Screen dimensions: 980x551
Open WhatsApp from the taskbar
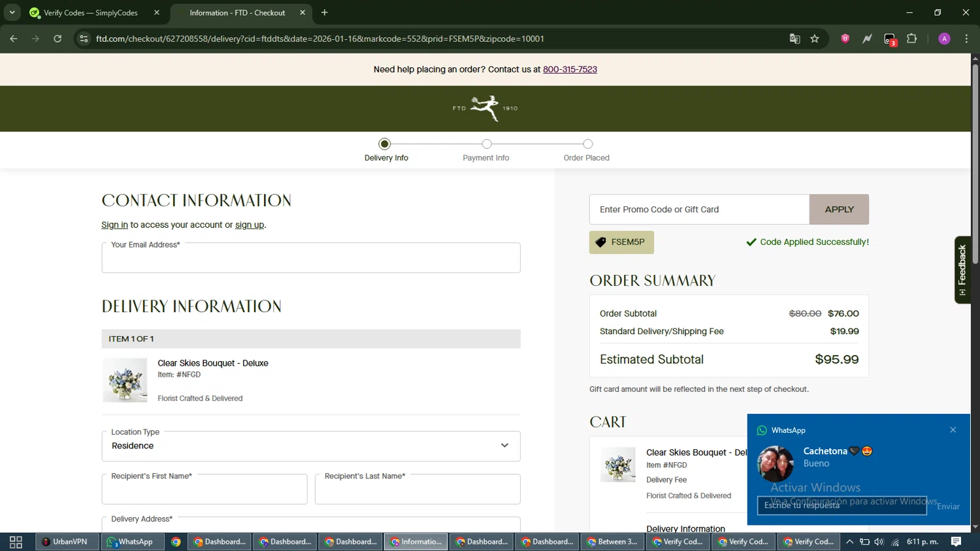click(x=132, y=542)
